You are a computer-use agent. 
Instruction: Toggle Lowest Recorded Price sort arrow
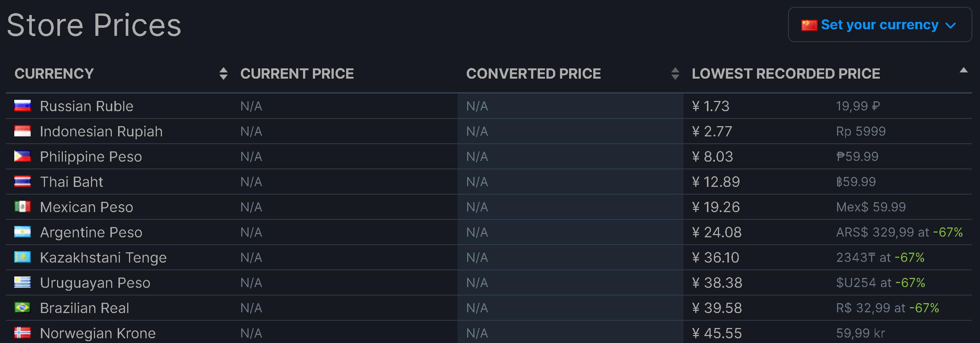(963, 70)
